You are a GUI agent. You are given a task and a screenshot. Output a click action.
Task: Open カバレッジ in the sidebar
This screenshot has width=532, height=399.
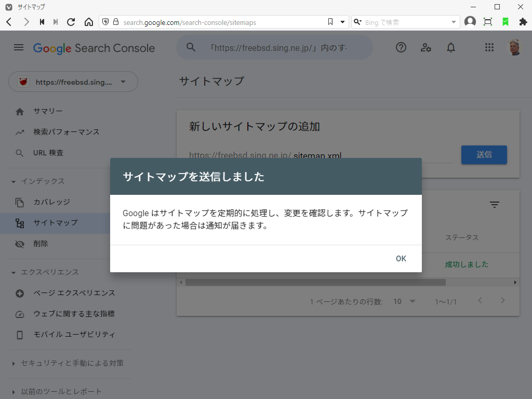[51, 202]
